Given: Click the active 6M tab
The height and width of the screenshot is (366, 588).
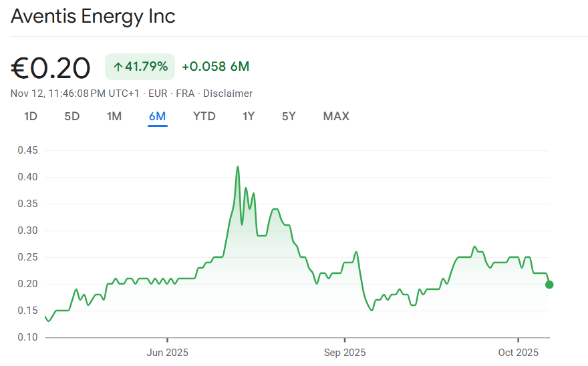Looking at the screenshot, I should pyautogui.click(x=158, y=116).
